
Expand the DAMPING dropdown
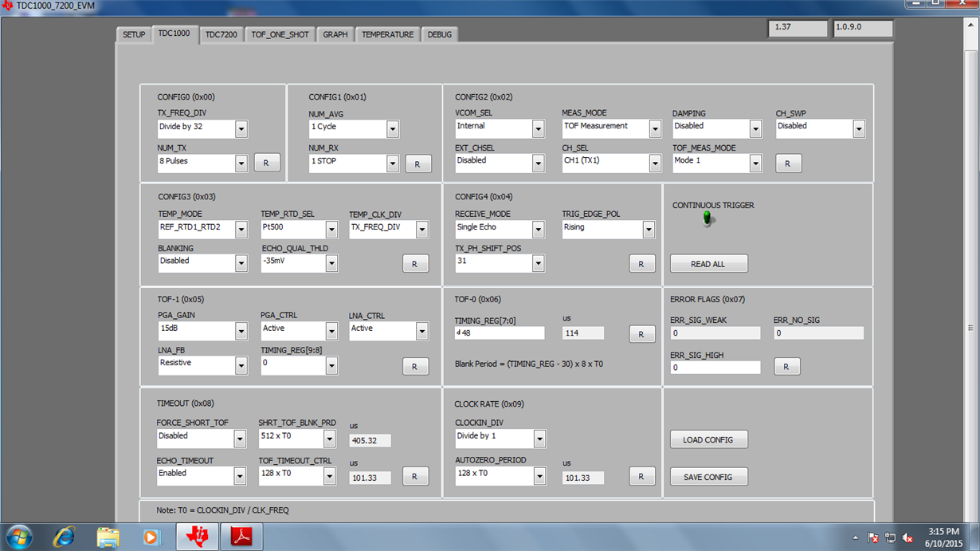click(756, 128)
